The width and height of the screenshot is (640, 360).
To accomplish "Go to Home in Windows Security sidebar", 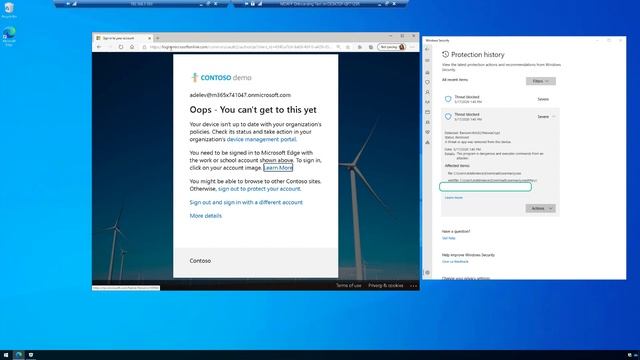I will coord(427,72).
